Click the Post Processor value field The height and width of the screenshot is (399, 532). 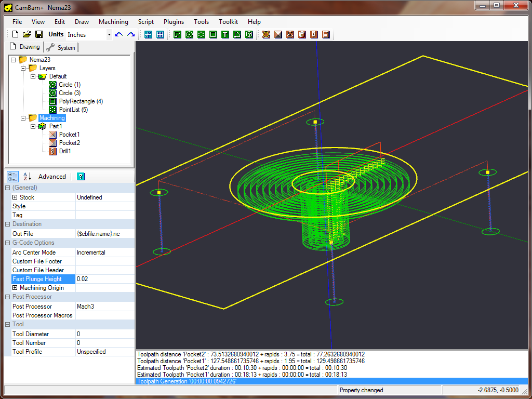pyautogui.click(x=105, y=307)
